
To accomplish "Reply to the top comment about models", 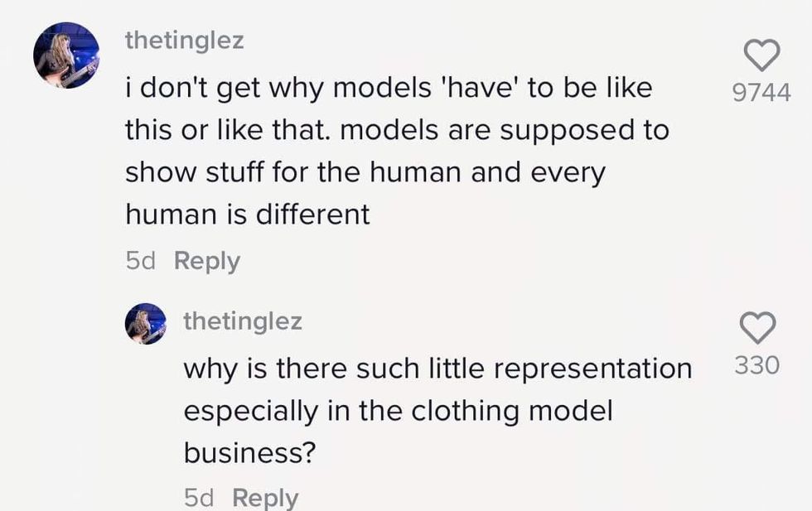I will coord(207,261).
